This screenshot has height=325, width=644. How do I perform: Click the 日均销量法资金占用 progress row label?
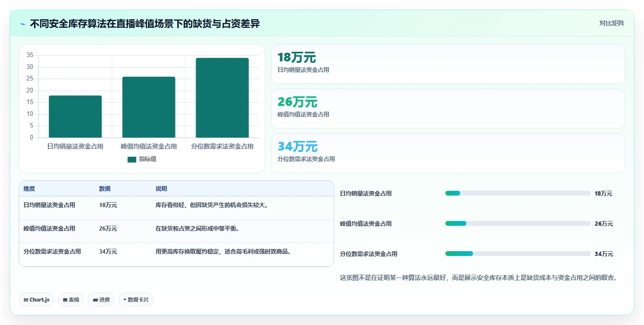[x=366, y=194]
